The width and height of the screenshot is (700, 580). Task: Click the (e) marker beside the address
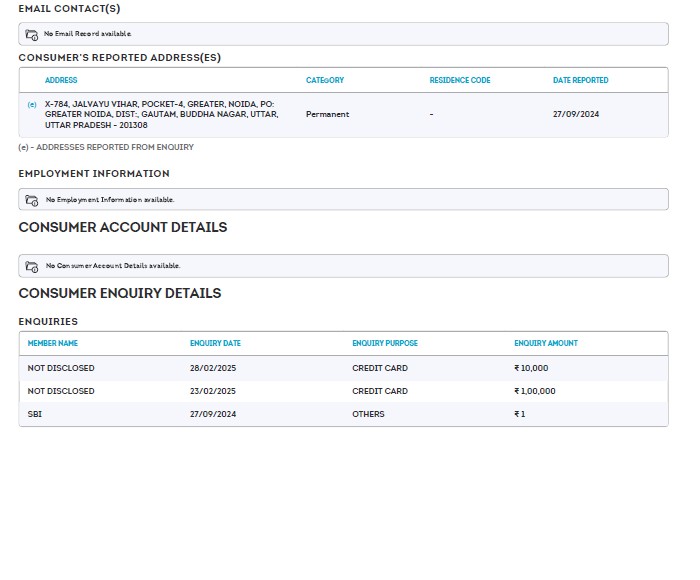tap(32, 104)
